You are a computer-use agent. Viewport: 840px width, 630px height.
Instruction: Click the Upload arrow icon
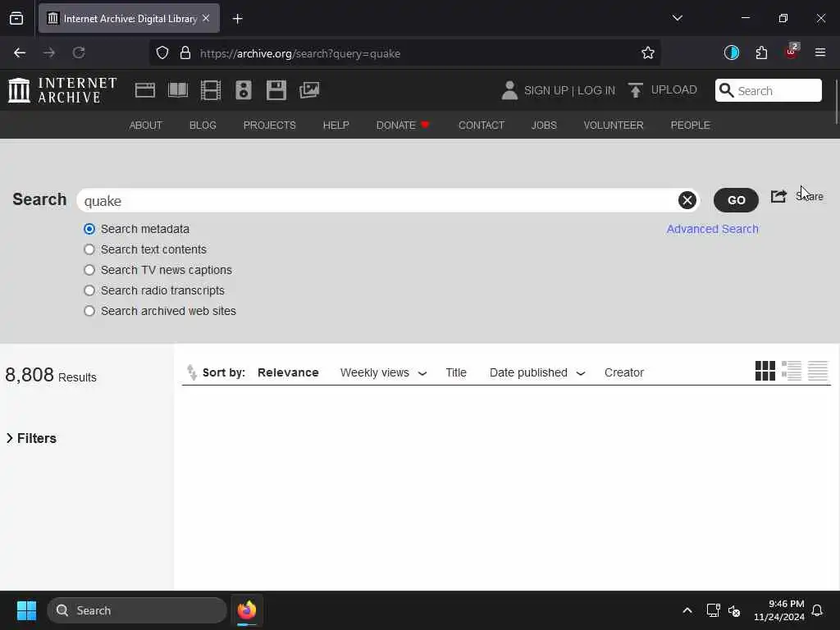pyautogui.click(x=636, y=90)
